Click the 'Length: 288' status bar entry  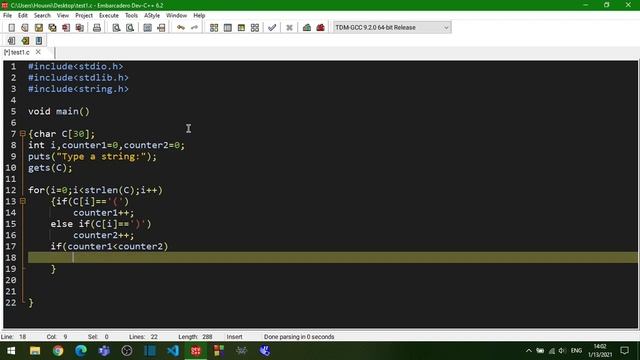click(195, 337)
